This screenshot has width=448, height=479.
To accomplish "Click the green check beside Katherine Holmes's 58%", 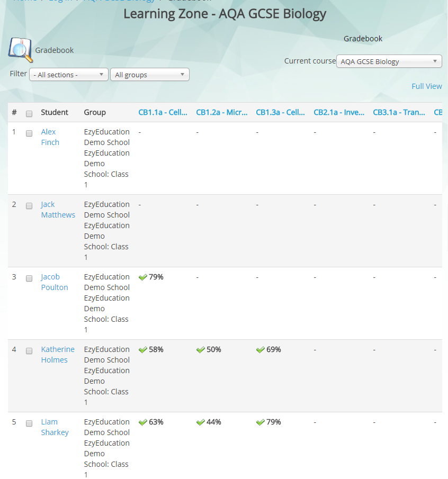I will tap(142, 349).
